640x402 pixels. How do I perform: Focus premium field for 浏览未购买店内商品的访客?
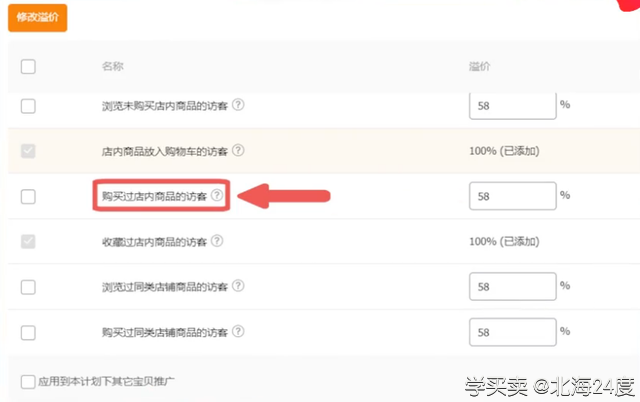[513, 106]
